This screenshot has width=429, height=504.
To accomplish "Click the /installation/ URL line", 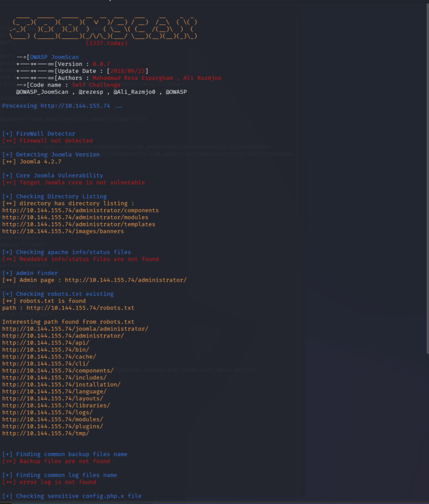I will pos(61,384).
